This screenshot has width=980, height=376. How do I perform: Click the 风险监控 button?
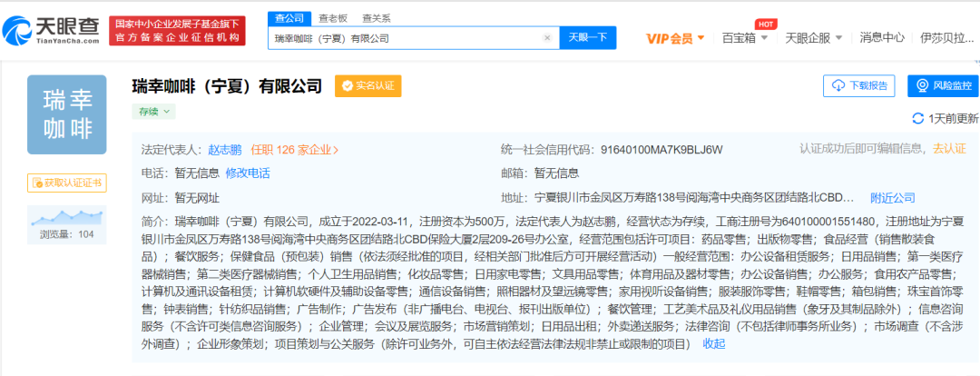943,85
